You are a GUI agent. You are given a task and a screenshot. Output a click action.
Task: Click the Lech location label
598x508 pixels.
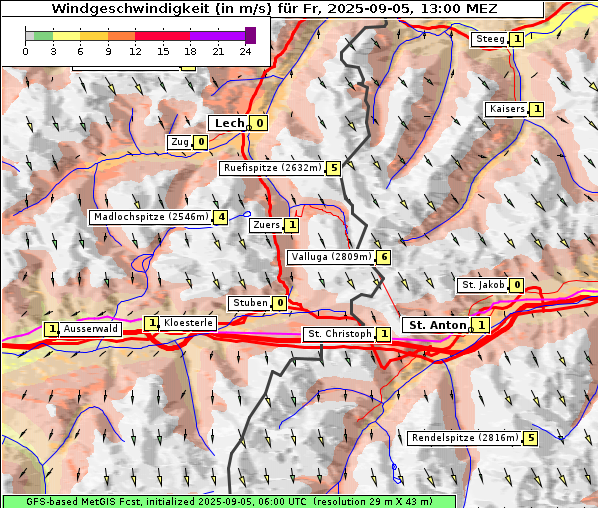[230, 123]
